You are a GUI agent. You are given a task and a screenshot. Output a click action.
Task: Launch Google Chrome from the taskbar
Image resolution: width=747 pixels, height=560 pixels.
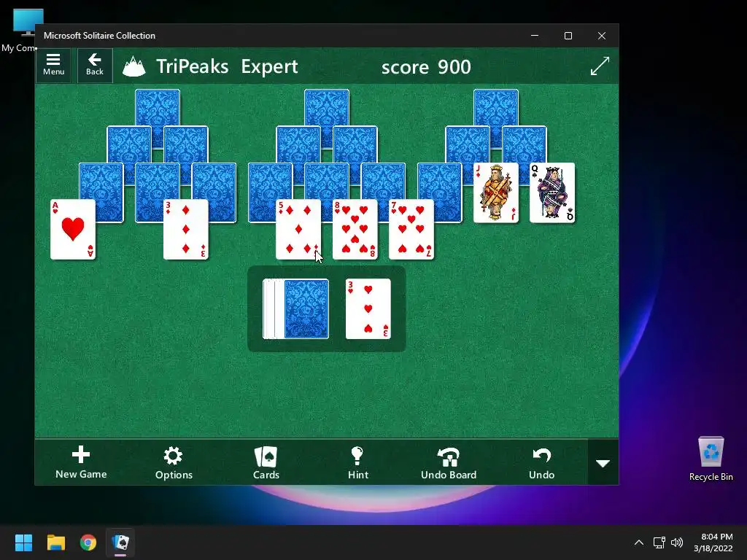click(x=88, y=542)
